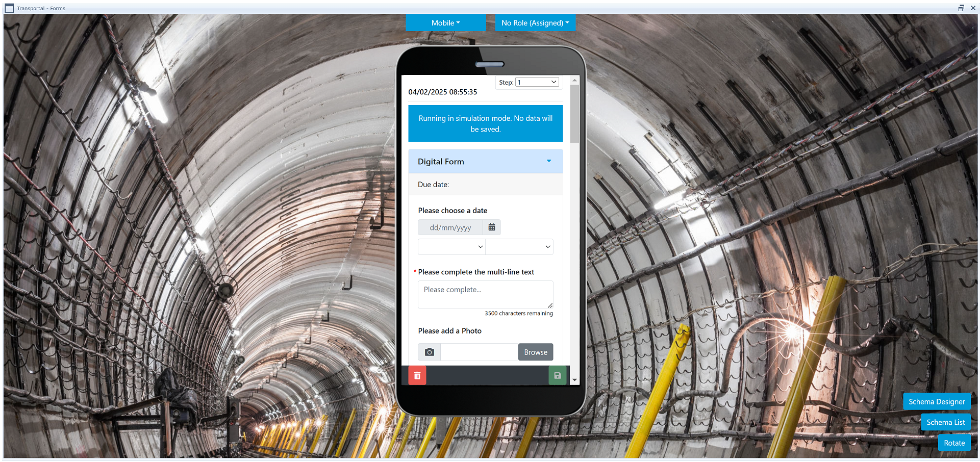980x462 pixels.
Task: Click the phone scrollbar up arrow
Action: 574,81
